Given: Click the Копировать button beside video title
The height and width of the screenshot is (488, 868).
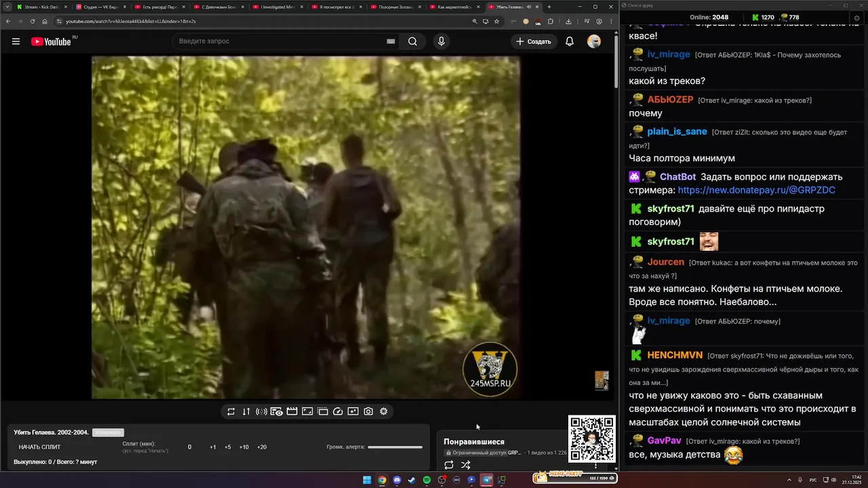Looking at the screenshot, I should (x=108, y=432).
